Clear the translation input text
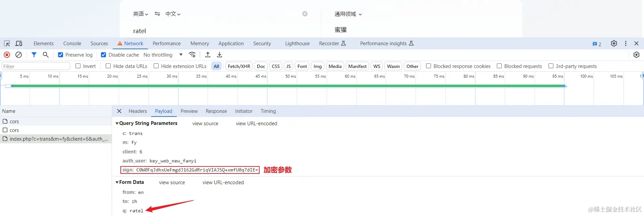The width and height of the screenshot is (644, 215). click(305, 14)
